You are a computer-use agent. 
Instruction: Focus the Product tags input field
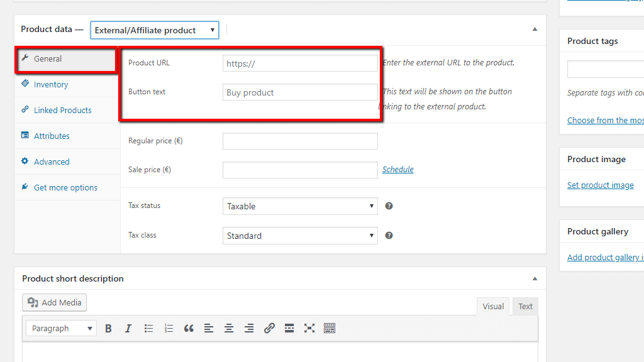click(x=606, y=69)
